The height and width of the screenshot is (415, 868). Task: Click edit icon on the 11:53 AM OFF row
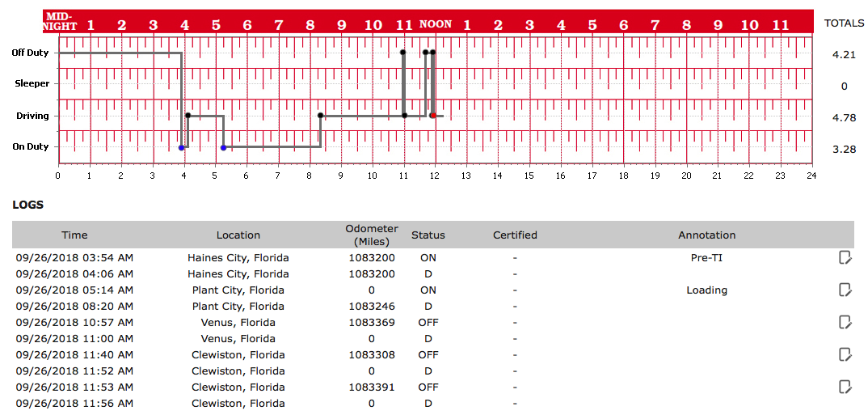[845, 387]
